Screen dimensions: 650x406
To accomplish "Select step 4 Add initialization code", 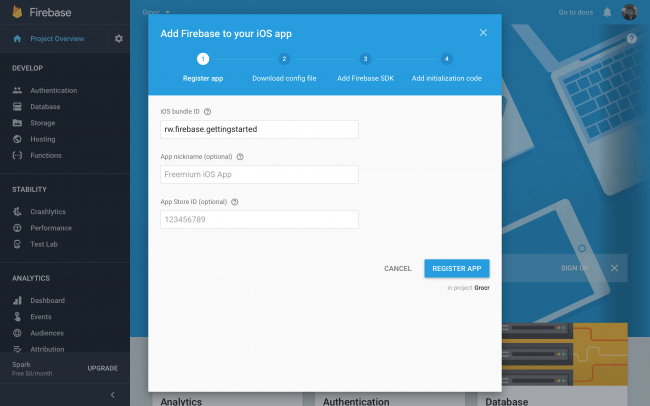I will pos(446,66).
